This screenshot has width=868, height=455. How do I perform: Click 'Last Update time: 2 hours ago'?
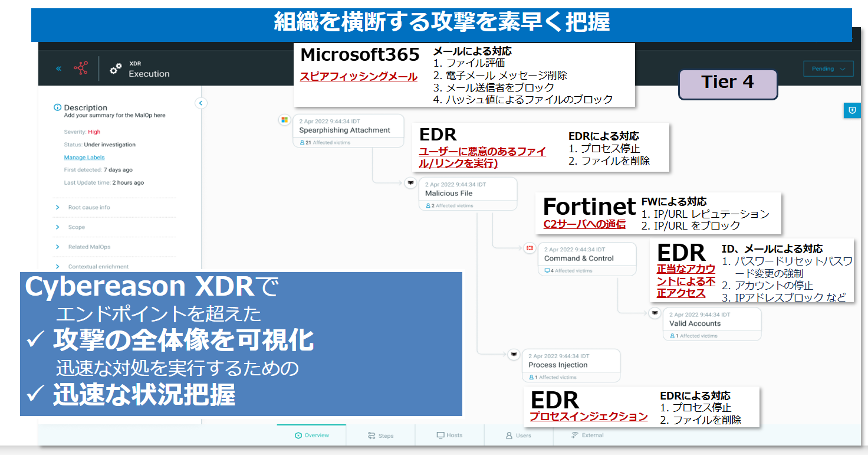point(104,183)
